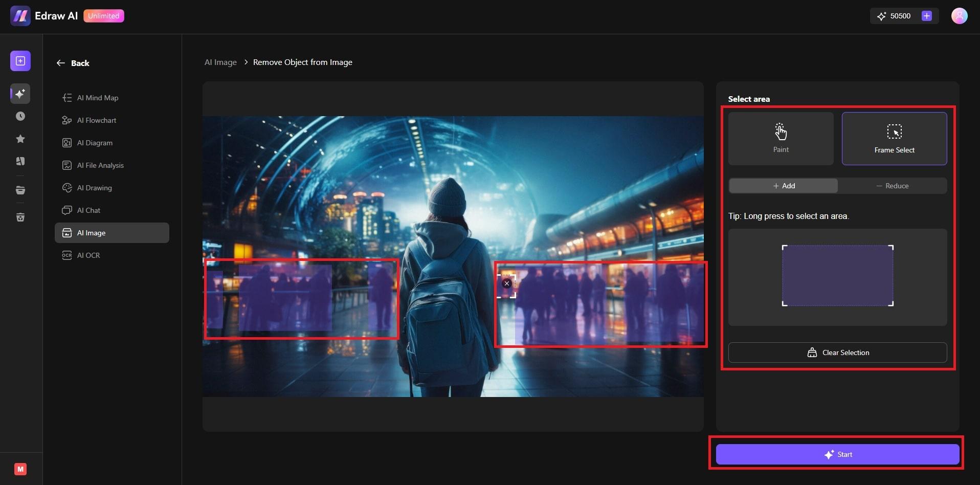Switch to Reduce selection mode

tap(893, 186)
